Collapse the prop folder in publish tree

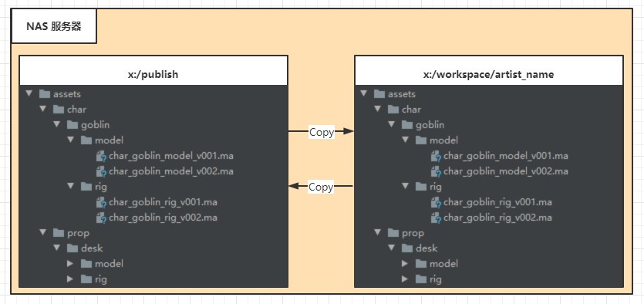point(42,232)
